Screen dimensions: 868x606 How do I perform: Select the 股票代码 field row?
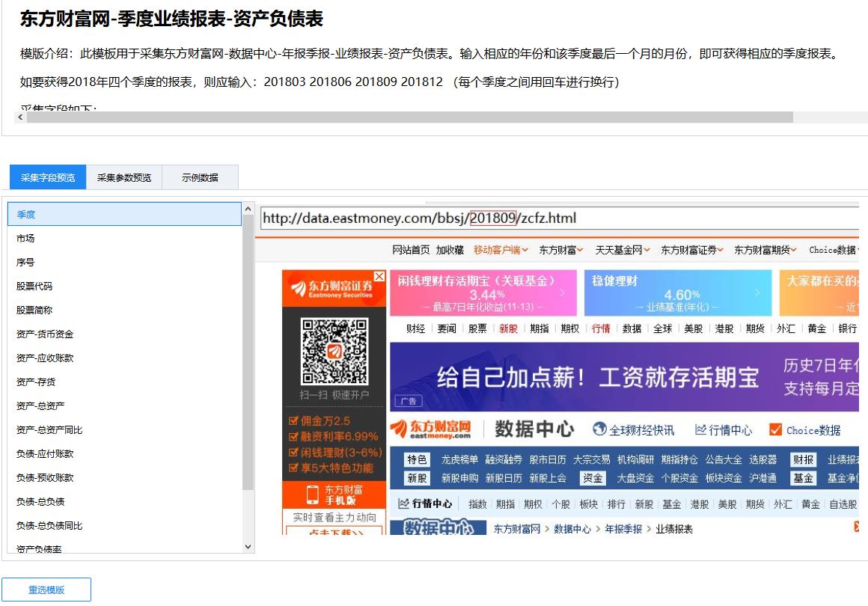[124, 286]
